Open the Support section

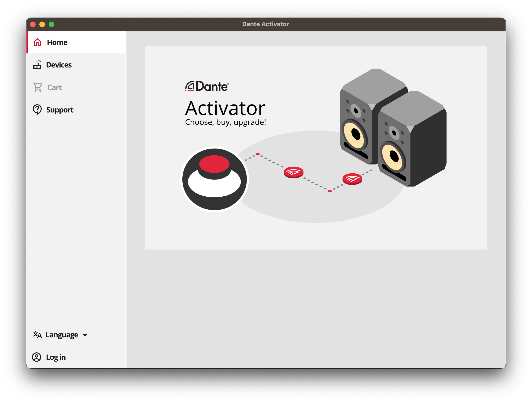coord(60,110)
